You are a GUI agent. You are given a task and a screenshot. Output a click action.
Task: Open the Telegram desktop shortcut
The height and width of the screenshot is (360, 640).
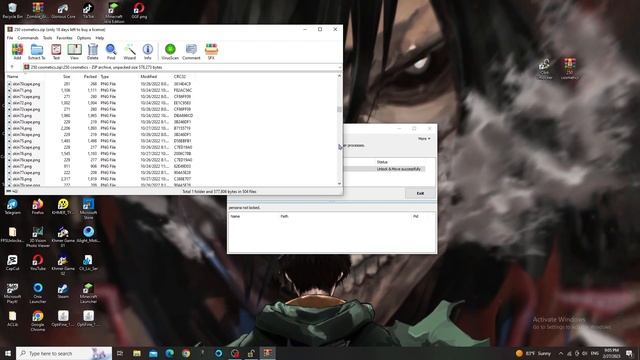pyautogui.click(x=12, y=207)
